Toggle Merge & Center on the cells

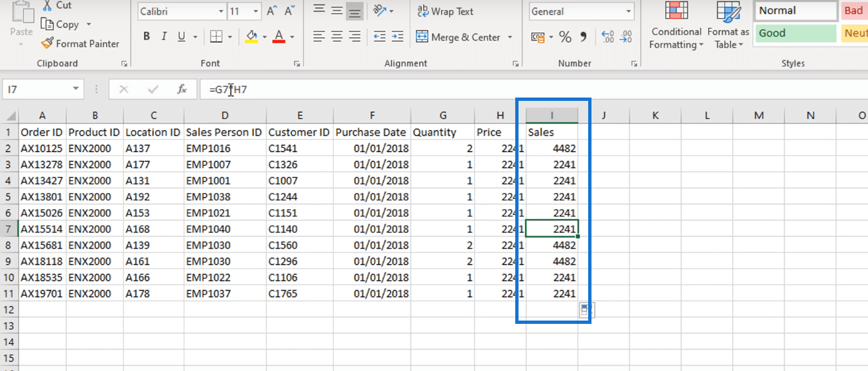click(x=458, y=37)
